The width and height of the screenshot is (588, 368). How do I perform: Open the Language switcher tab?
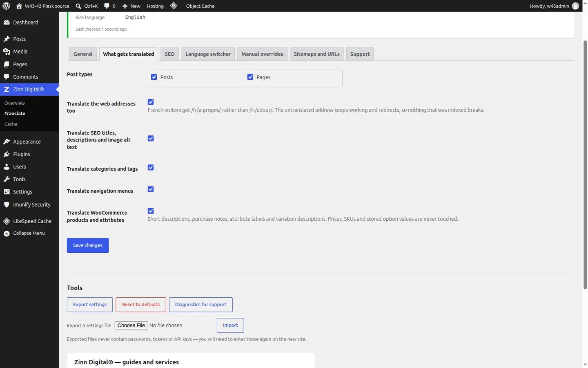point(208,54)
